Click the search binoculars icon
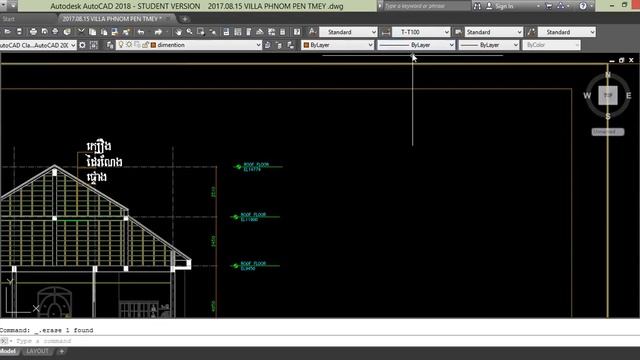Image resolution: width=640 pixels, height=360 pixels. (x=477, y=6)
